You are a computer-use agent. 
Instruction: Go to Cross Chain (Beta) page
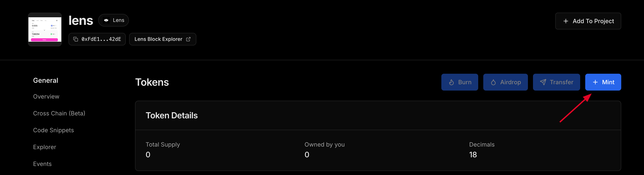click(59, 114)
